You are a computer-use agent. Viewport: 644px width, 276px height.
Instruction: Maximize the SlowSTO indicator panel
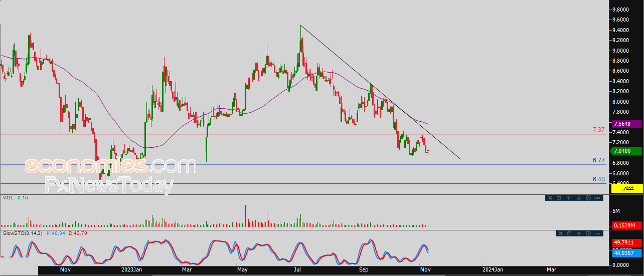click(569, 233)
